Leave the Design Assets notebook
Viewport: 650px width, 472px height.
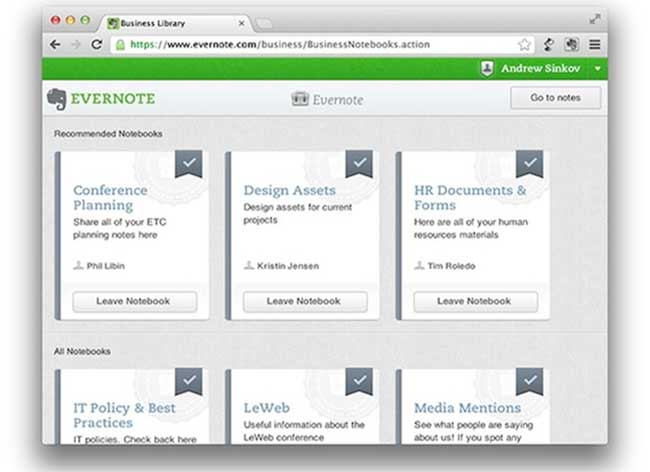coord(305,301)
